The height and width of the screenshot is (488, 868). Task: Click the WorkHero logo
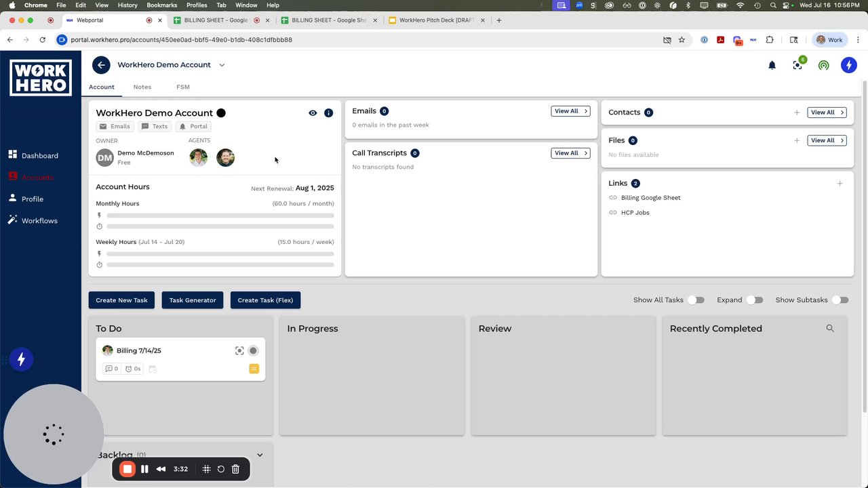pos(41,77)
